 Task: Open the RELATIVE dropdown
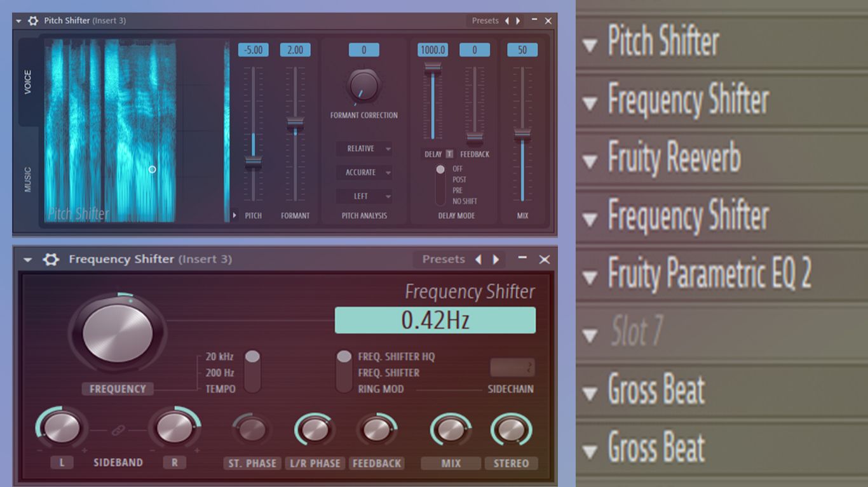[x=364, y=149]
